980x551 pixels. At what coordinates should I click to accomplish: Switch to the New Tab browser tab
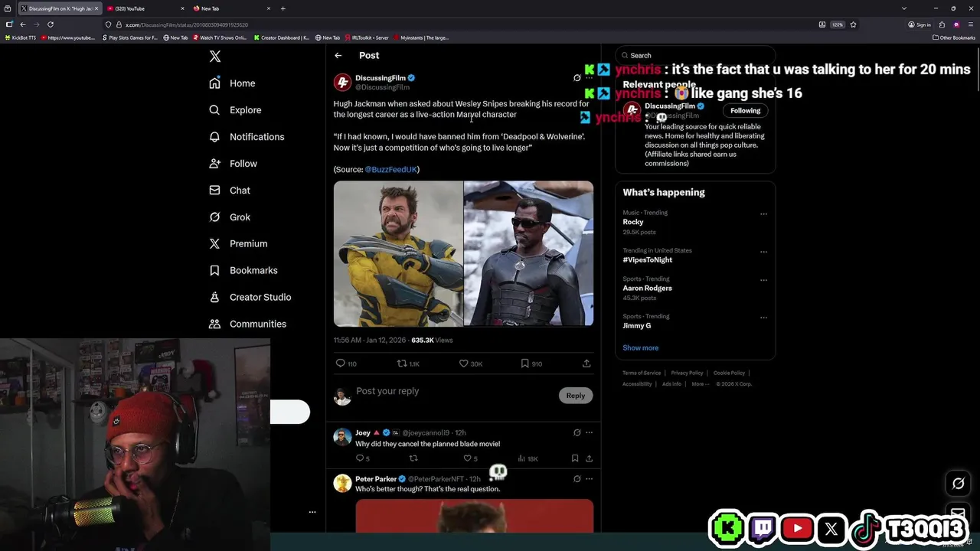point(230,8)
